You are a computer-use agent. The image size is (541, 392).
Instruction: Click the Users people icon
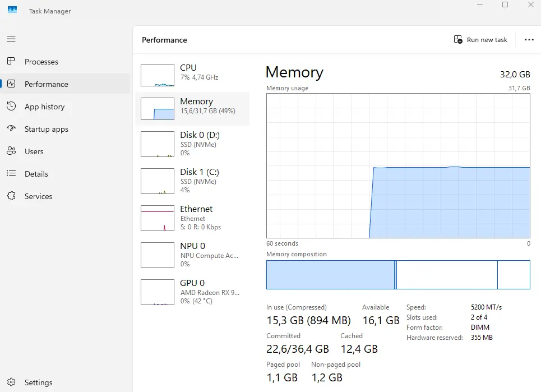[11, 151]
